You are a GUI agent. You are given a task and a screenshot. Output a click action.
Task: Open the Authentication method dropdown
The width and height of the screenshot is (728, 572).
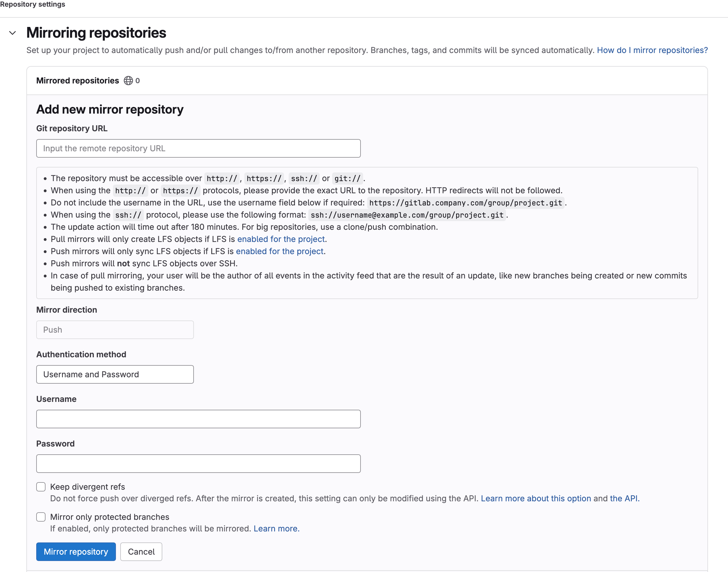click(x=114, y=374)
